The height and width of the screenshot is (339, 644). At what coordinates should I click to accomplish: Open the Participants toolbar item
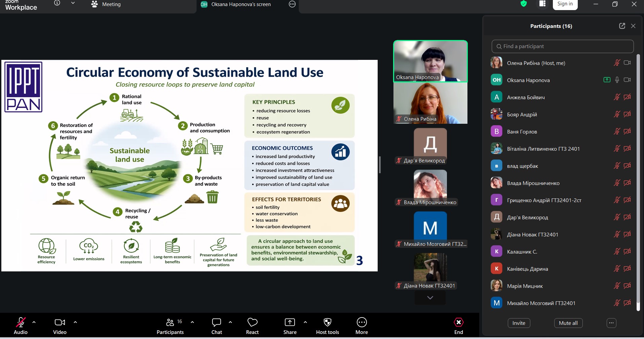click(170, 326)
